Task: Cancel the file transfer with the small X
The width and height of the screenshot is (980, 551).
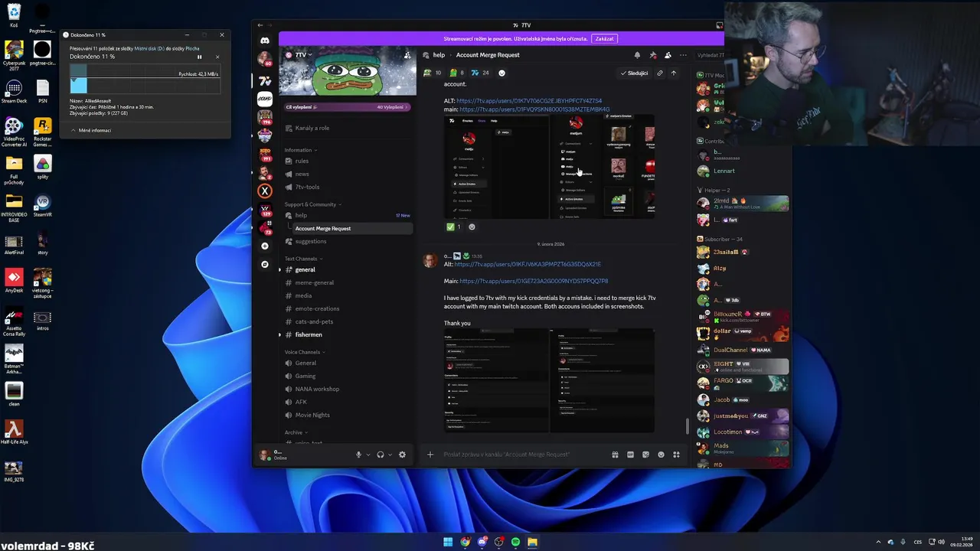Action: (217, 57)
